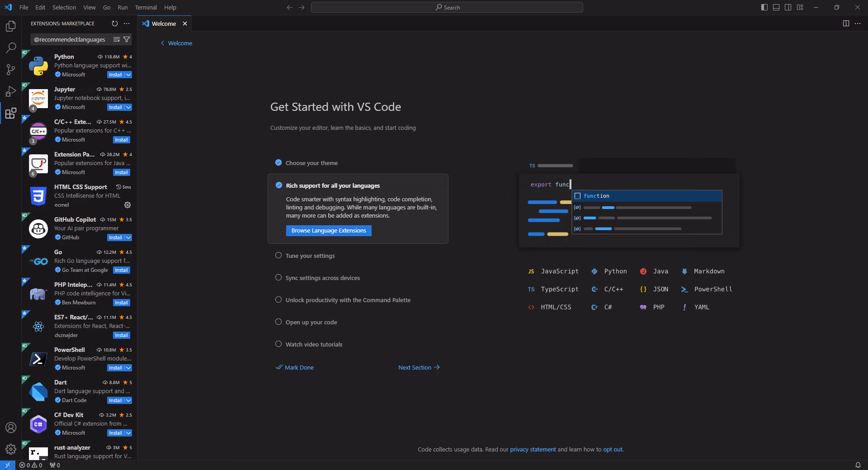
Task: Click Browse Language Extensions button
Action: (329, 231)
